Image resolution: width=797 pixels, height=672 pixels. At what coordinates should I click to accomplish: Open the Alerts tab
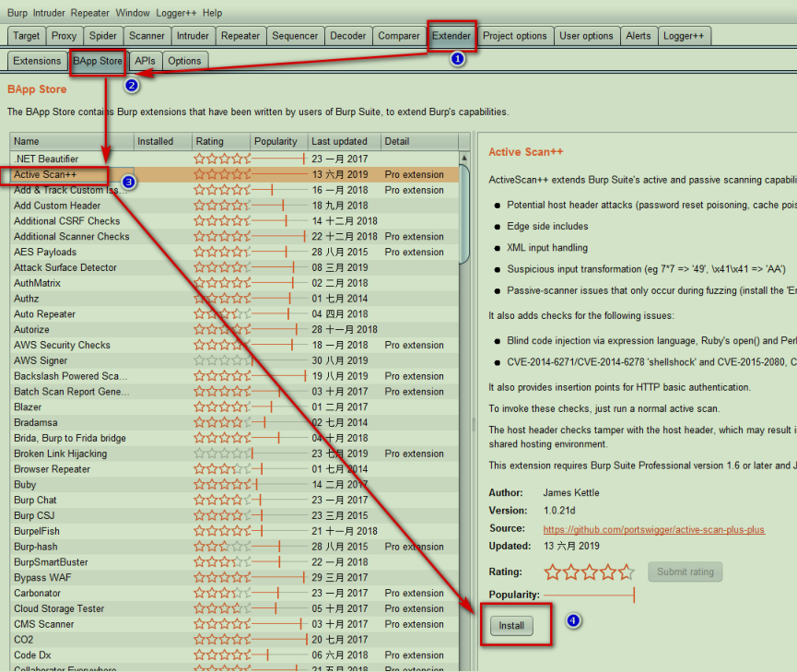639,36
